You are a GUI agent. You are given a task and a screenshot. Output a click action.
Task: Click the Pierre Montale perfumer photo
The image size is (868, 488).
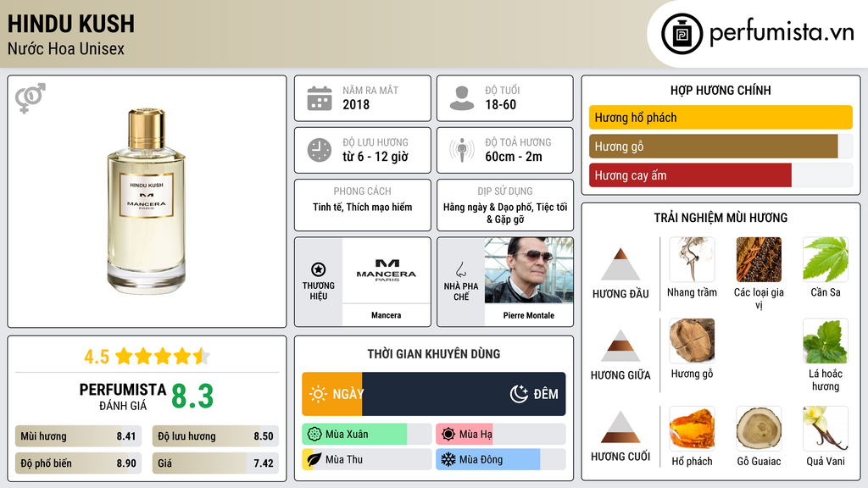pyautogui.click(x=529, y=270)
